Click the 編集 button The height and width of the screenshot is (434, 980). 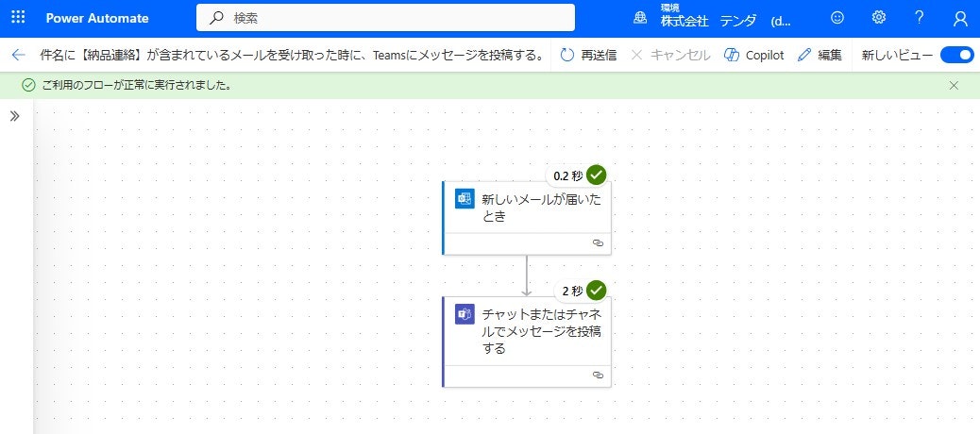coord(820,55)
